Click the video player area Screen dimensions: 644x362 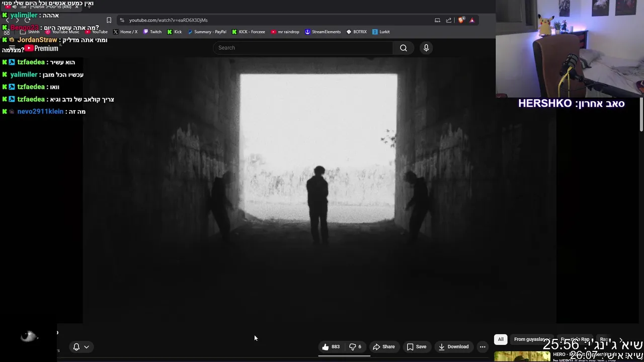[x=319, y=191]
